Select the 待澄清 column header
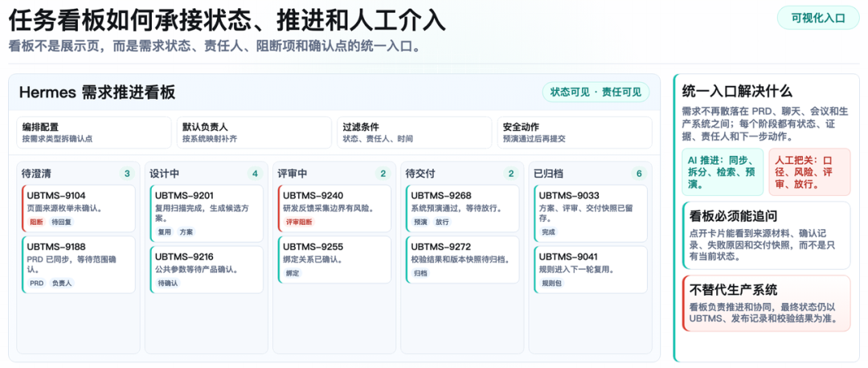 tap(37, 174)
